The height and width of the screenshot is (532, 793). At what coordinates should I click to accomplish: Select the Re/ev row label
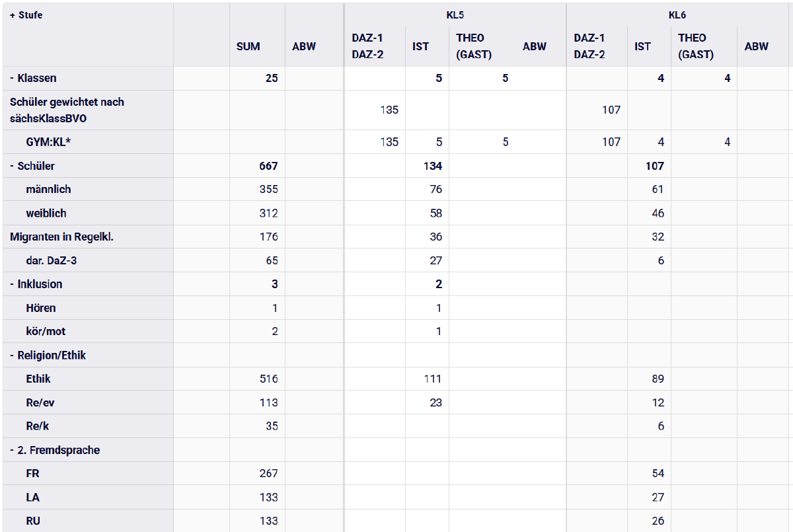pos(40,402)
